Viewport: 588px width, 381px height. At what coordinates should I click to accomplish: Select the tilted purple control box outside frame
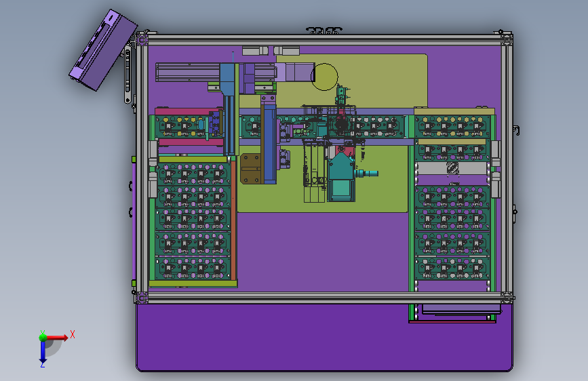pos(103,50)
